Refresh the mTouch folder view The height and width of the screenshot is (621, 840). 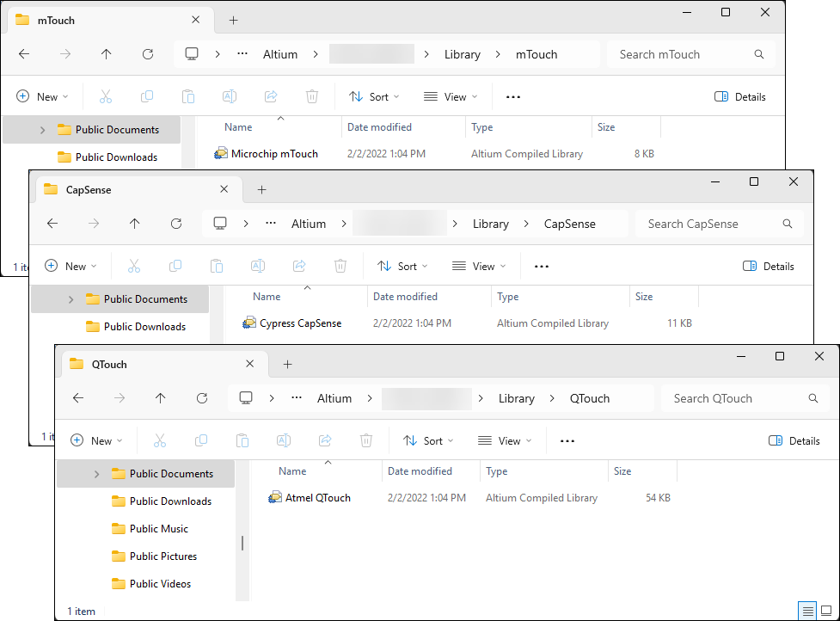pos(148,54)
